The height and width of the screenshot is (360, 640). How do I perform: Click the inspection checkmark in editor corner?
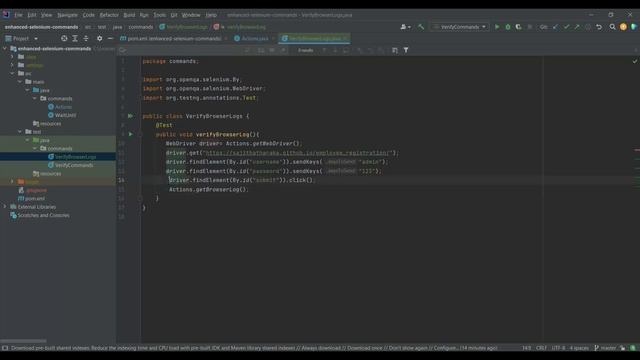click(635, 61)
